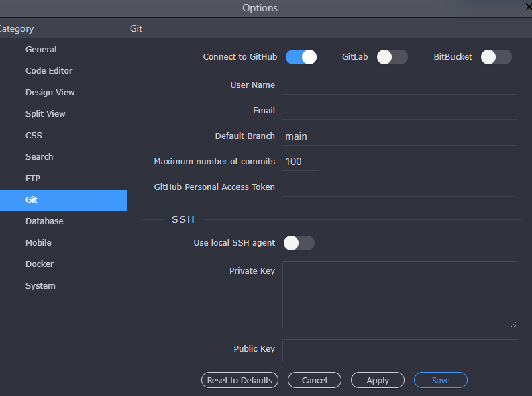Disable the Connect to GitHub toggle
Image resolution: width=532 pixels, height=396 pixels.
pyautogui.click(x=301, y=57)
